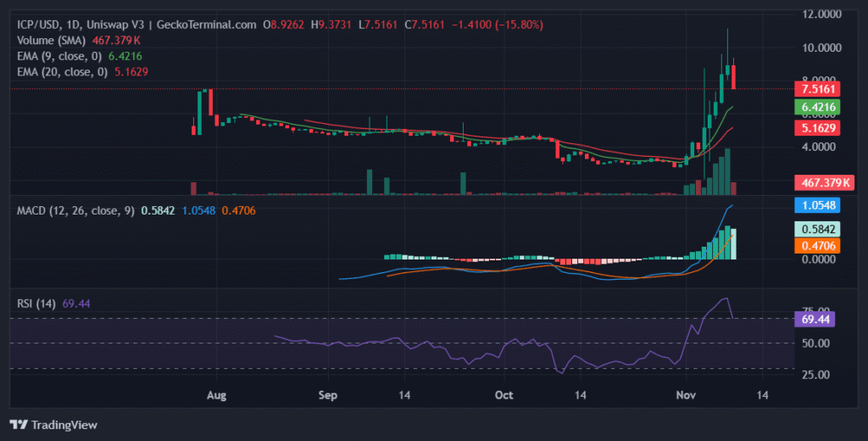Click the Aug label on time axis

[216, 395]
